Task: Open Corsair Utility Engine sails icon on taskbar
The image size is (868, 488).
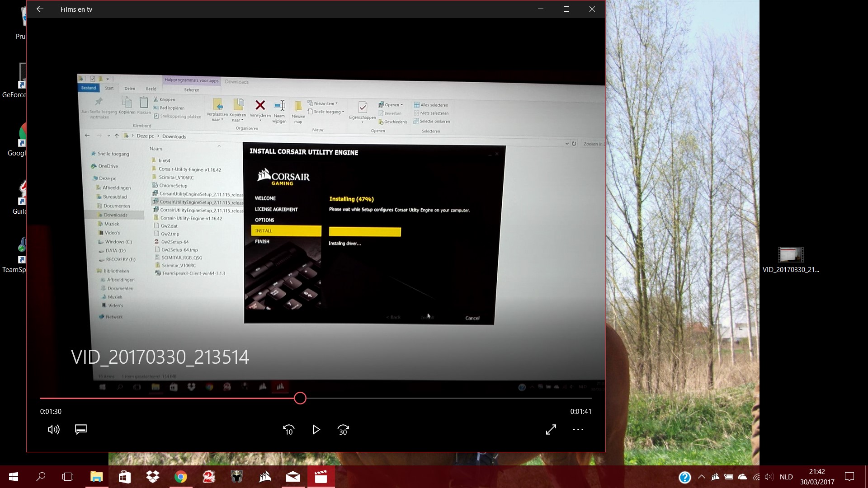Action: tap(265, 477)
